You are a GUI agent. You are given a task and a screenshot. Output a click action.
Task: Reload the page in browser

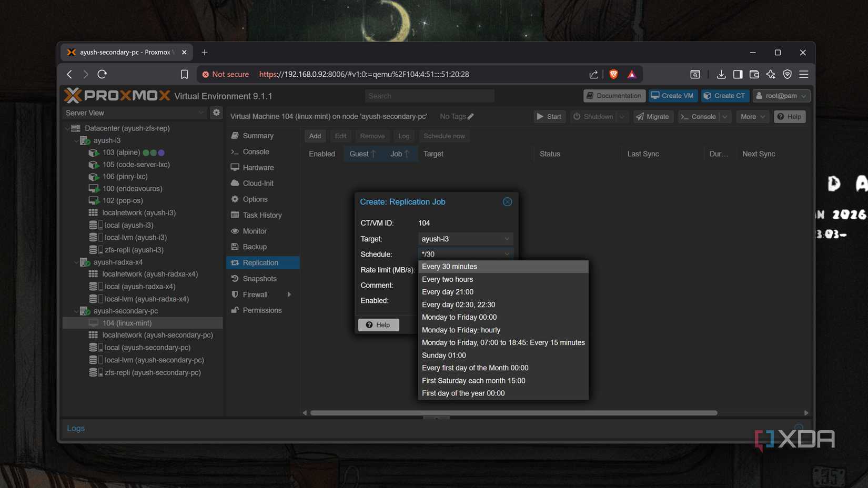click(102, 74)
